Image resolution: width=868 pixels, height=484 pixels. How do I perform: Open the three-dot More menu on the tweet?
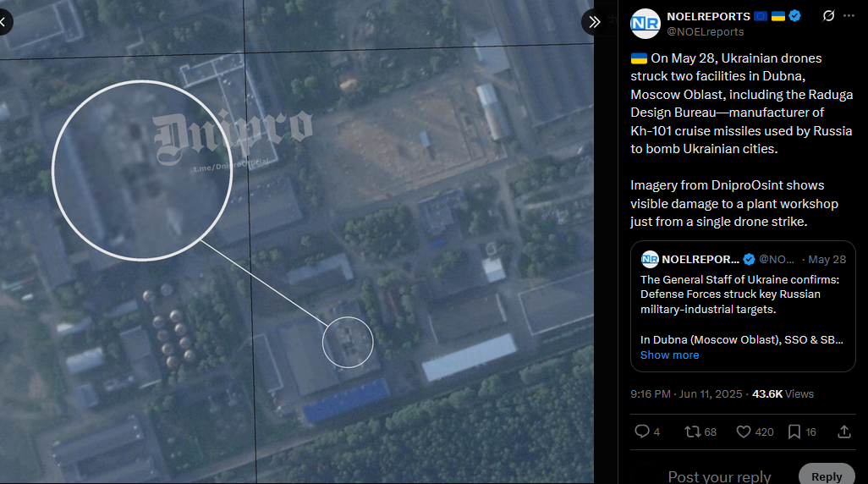point(849,16)
